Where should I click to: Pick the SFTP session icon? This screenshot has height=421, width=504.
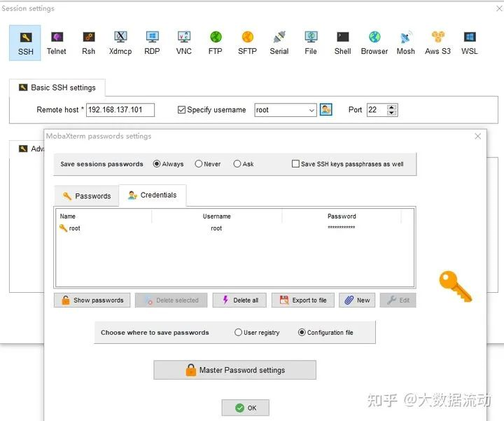248,43
